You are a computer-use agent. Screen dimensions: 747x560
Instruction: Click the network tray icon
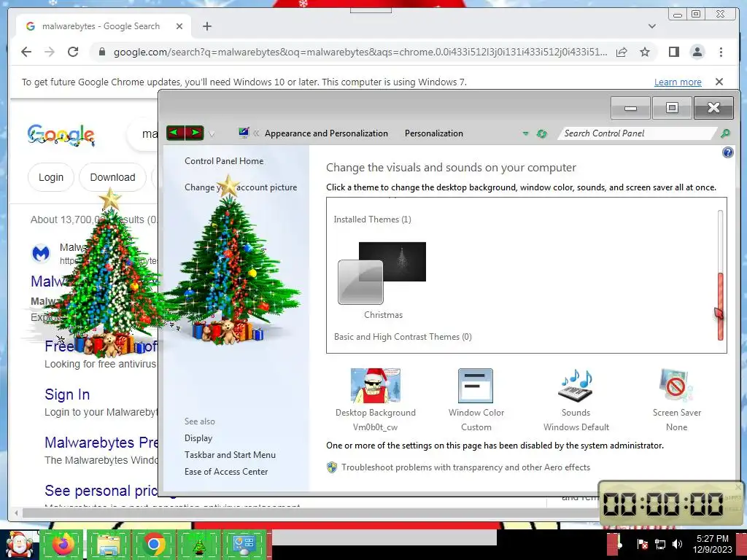[659, 544]
